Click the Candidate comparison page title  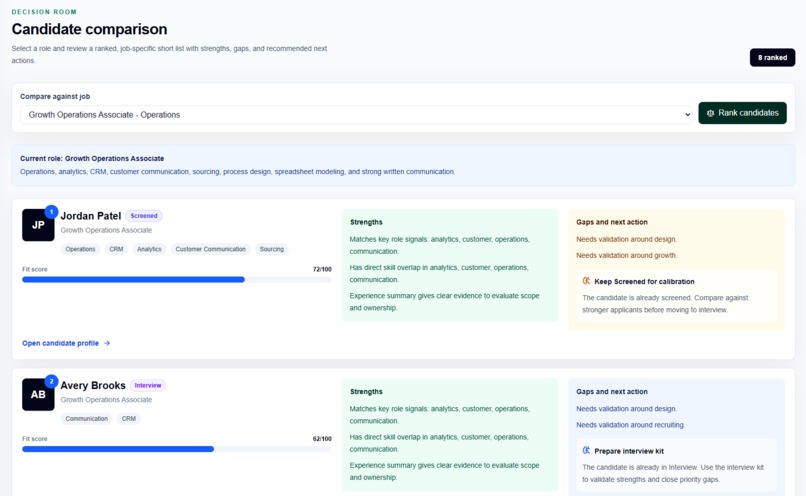pos(89,29)
